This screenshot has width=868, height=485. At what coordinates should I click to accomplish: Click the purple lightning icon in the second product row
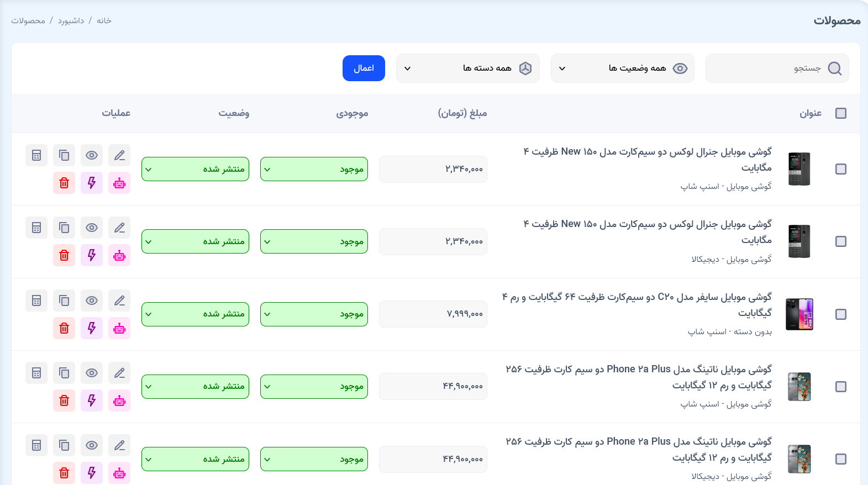pyautogui.click(x=92, y=255)
